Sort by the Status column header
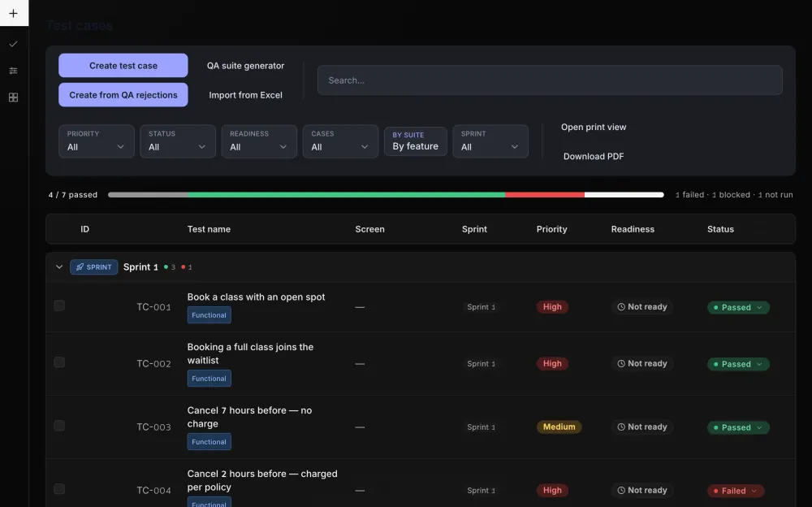Screen dimensions: 812x507 (720, 229)
